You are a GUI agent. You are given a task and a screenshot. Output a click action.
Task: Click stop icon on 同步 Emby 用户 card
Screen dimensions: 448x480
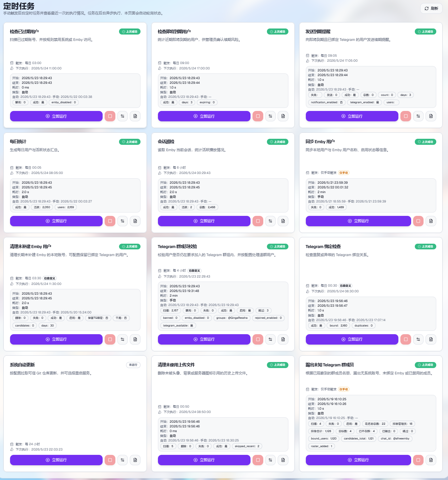(x=418, y=221)
